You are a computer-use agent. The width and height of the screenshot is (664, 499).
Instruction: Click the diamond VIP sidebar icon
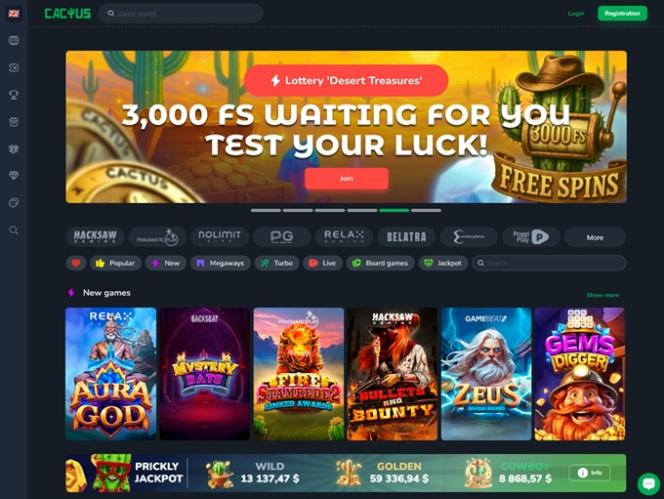pos(14,175)
